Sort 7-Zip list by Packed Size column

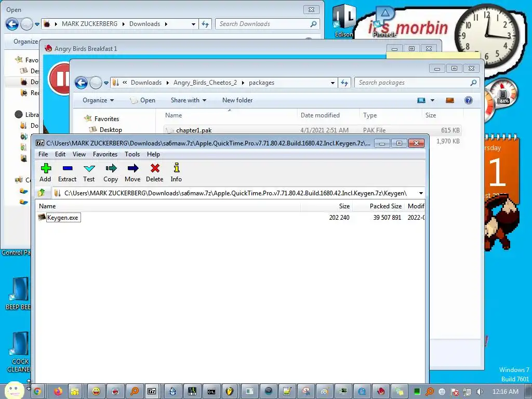[x=378, y=206]
